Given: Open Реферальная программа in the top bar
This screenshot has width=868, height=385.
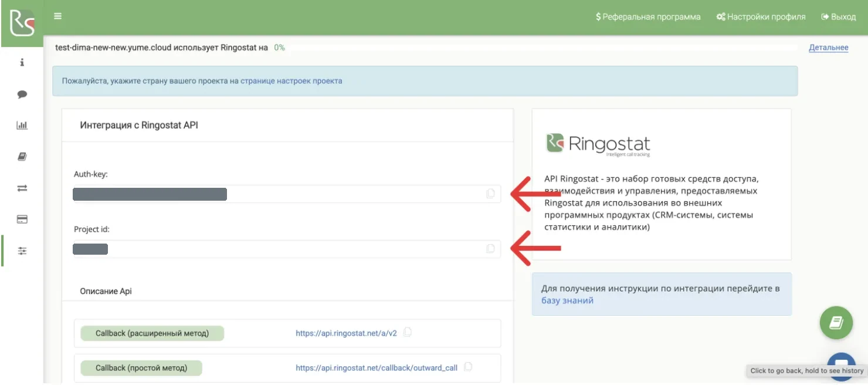Looking at the screenshot, I should 648,17.
